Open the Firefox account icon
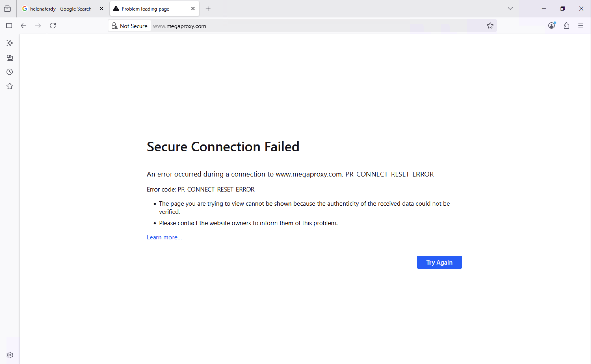This screenshot has width=591, height=364. (551, 26)
